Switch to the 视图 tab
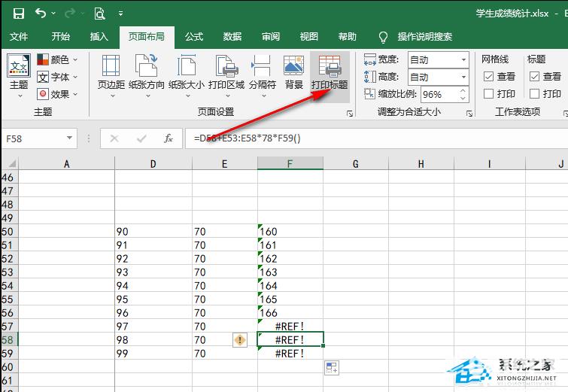Viewport: 568px width, 392px height. pyautogui.click(x=308, y=37)
